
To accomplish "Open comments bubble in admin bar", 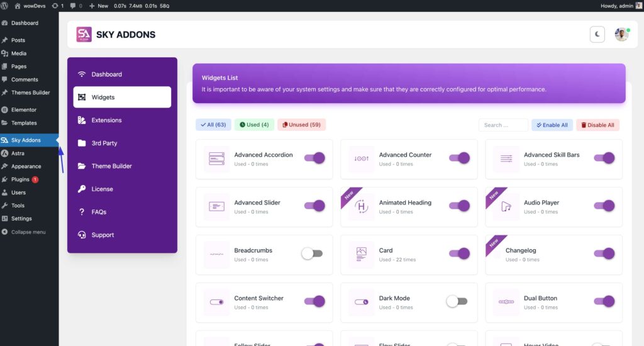I will [x=76, y=6].
